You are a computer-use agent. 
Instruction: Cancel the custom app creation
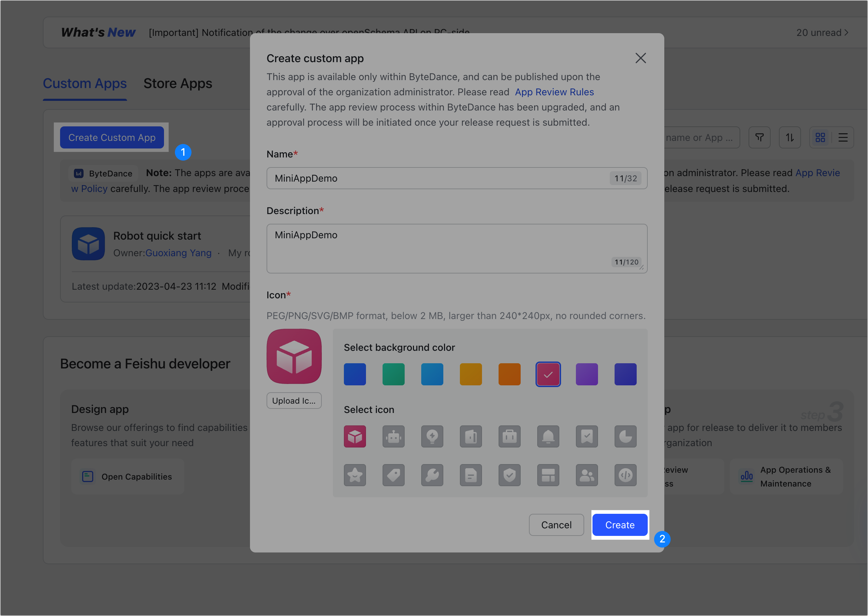point(556,524)
